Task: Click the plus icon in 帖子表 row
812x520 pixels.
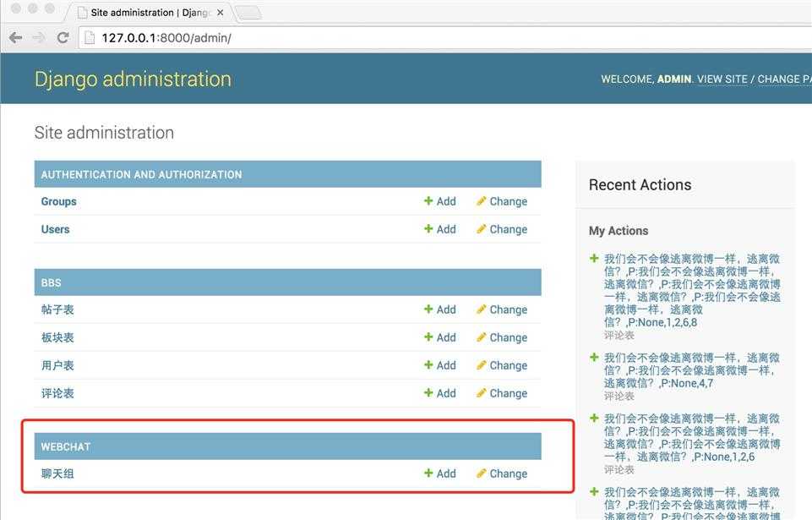Action: point(428,309)
